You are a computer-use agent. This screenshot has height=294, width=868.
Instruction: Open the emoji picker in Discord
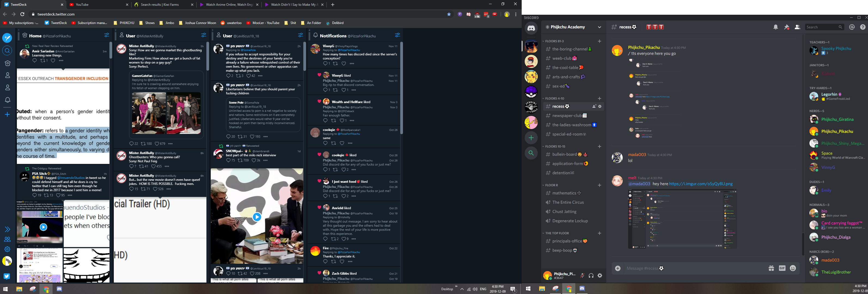[x=793, y=268]
